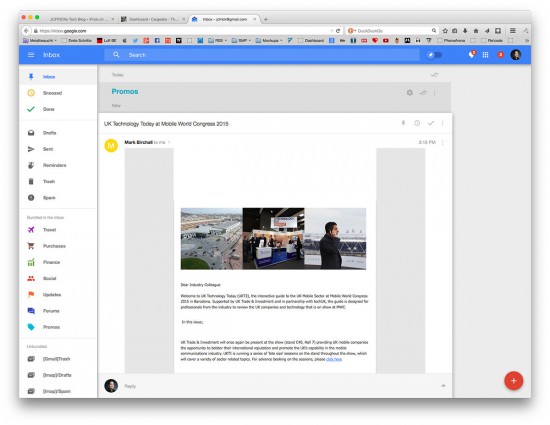Viewport: 550px width, 425px height.
Task: Reload the page
Action: click(338, 31)
